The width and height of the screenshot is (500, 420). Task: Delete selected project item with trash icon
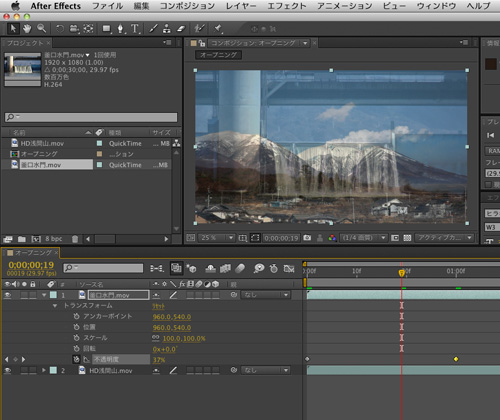[x=75, y=239]
